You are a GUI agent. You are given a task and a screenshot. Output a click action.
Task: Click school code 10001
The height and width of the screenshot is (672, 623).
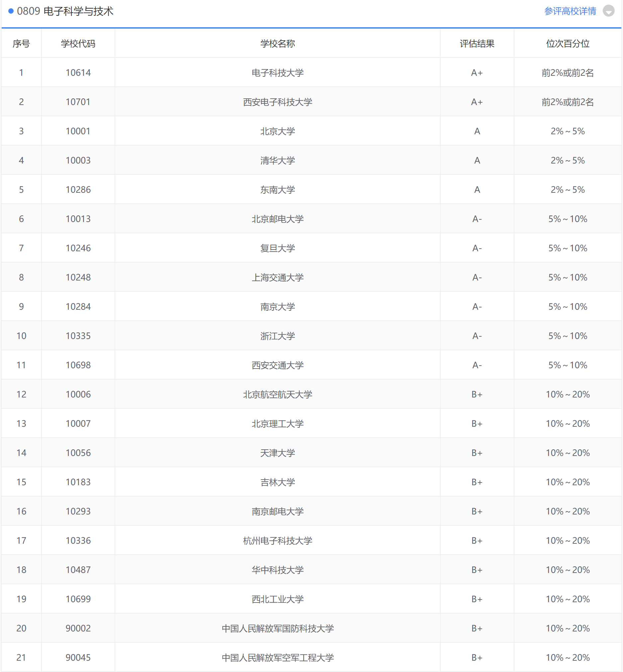click(78, 131)
